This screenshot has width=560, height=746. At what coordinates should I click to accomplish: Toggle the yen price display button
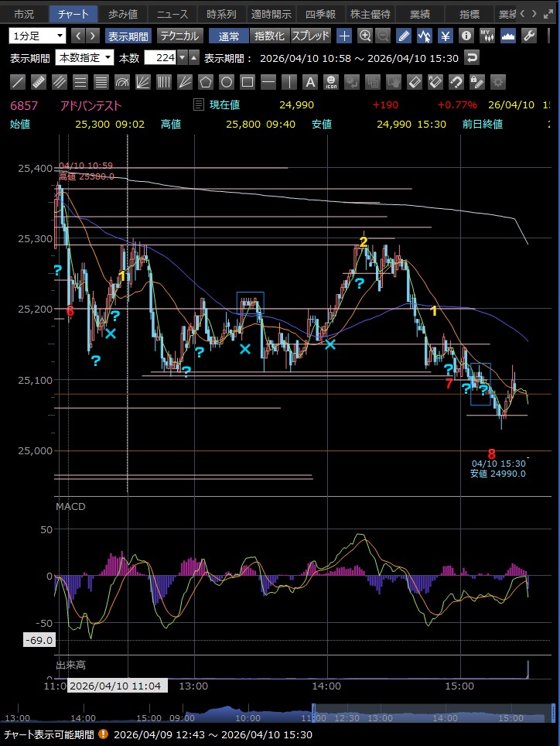(x=446, y=36)
